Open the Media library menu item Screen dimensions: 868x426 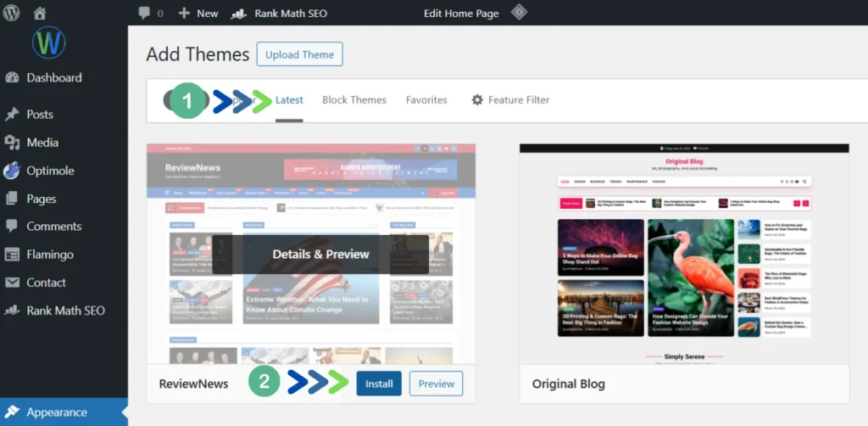[x=42, y=143]
